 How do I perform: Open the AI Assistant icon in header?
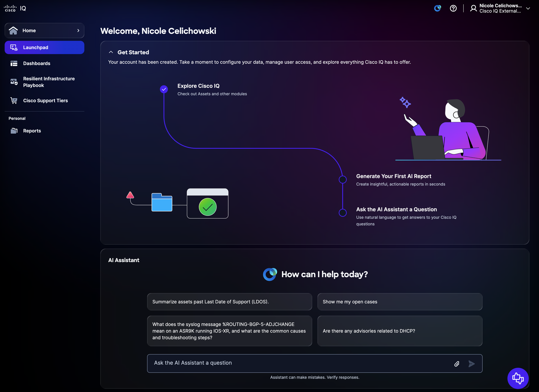[x=437, y=8]
